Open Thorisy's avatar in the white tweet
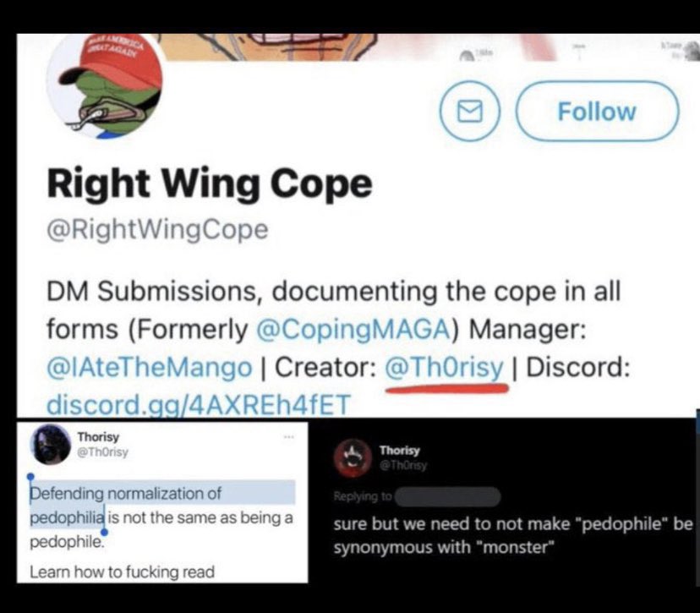 [50, 445]
